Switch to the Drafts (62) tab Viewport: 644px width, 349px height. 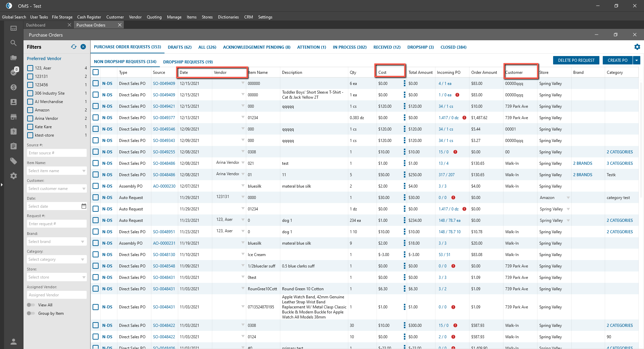click(179, 47)
